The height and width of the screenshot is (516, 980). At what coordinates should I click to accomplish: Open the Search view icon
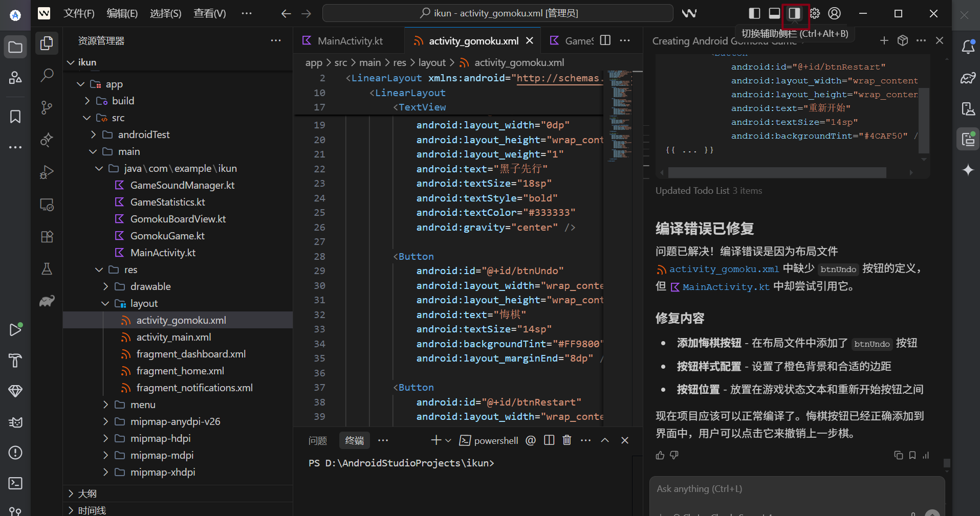(47, 76)
